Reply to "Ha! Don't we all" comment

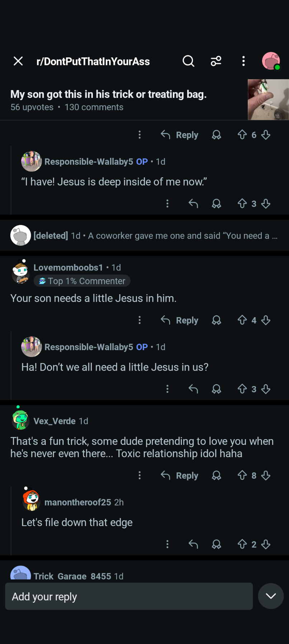click(193, 389)
